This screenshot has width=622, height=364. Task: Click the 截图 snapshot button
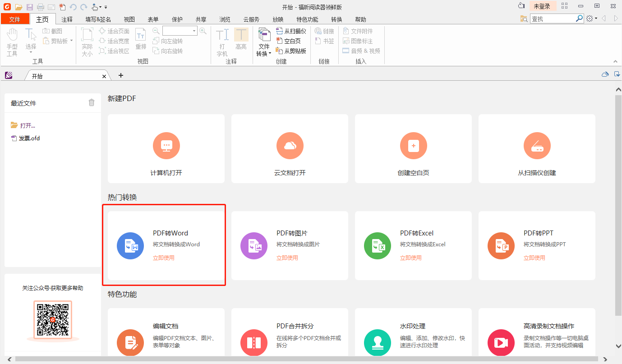coord(52,31)
